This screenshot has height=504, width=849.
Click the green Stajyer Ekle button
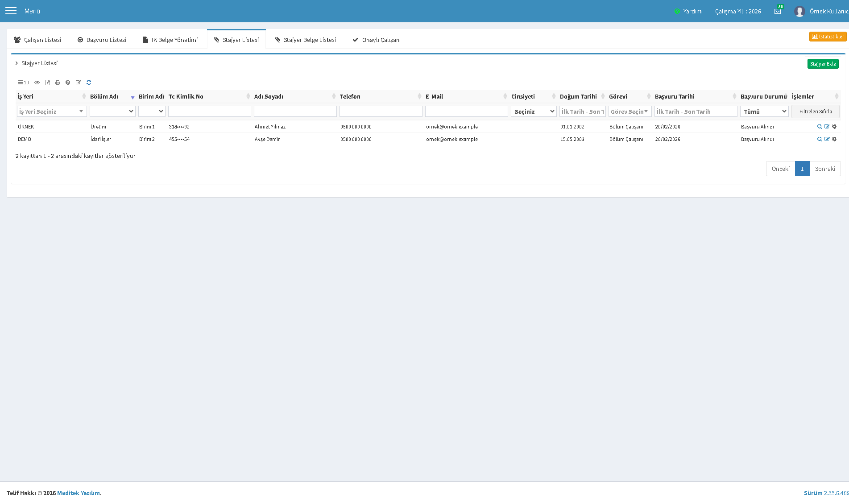pos(823,64)
